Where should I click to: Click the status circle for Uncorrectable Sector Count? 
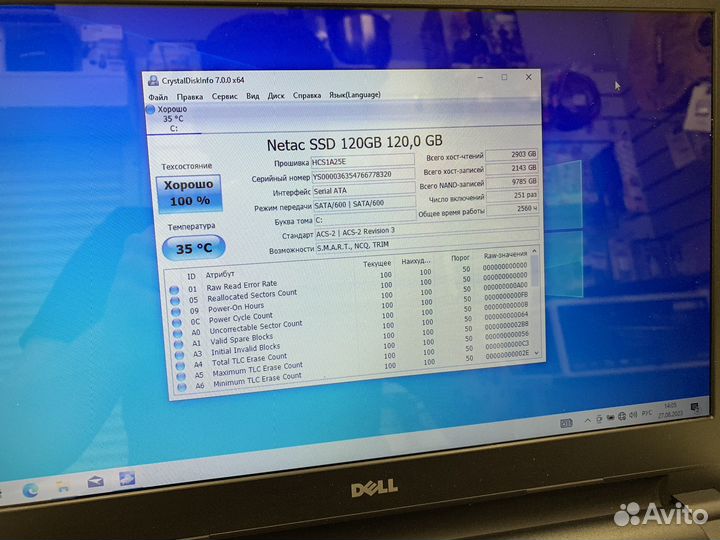(178, 333)
